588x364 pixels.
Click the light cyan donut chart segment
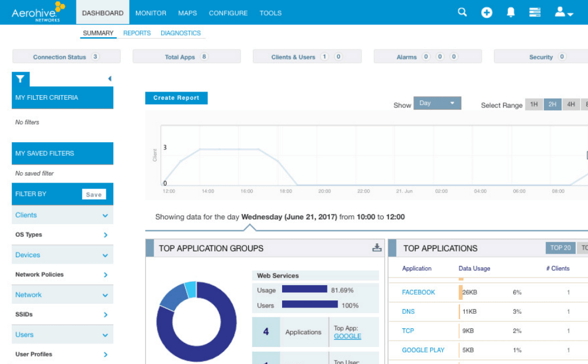[x=191, y=289]
